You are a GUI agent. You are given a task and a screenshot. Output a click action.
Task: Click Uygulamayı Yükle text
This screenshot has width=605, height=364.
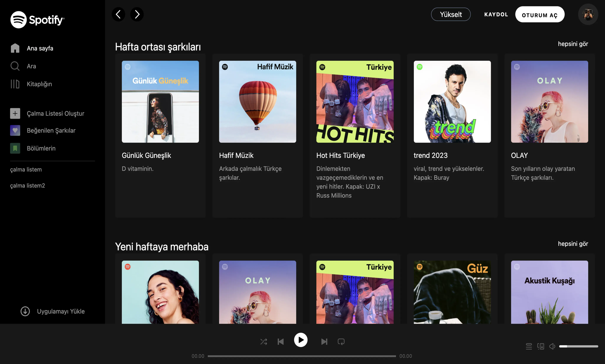[61, 311]
